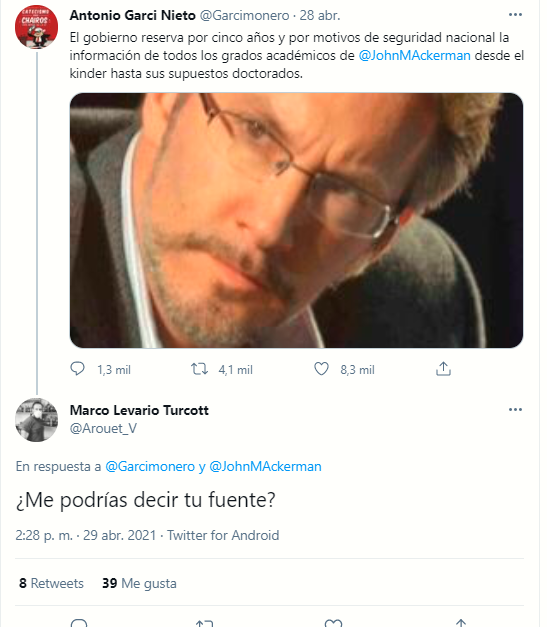
Task: Reply to Marco Levario Turcott's tweet
Action: [79, 623]
